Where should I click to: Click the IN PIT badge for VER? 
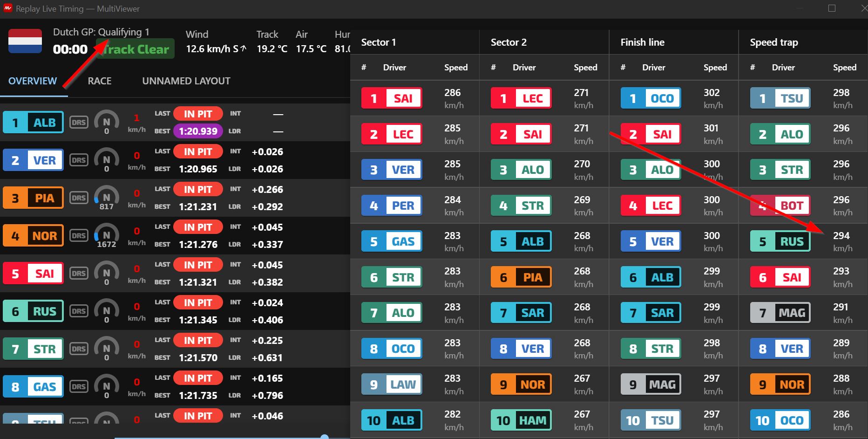point(197,151)
